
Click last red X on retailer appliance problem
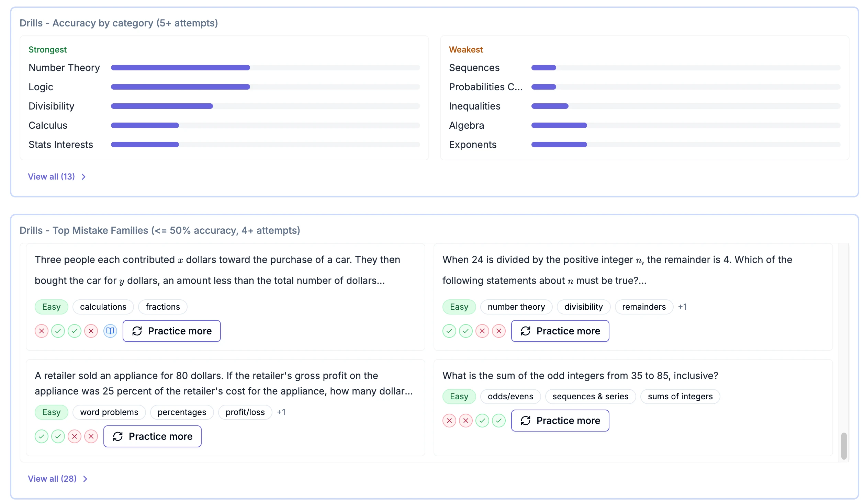tap(91, 436)
